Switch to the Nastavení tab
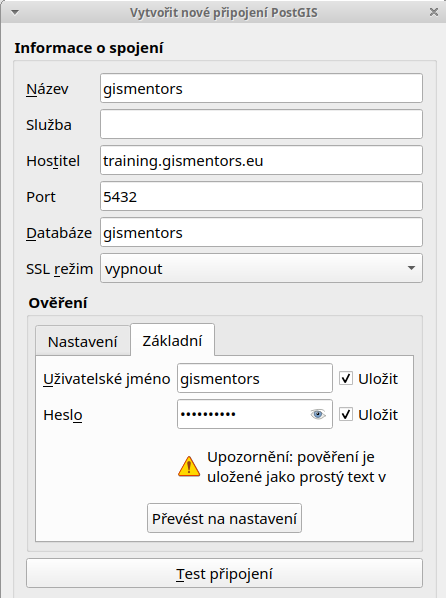446x598 pixels. pyautogui.click(x=83, y=341)
